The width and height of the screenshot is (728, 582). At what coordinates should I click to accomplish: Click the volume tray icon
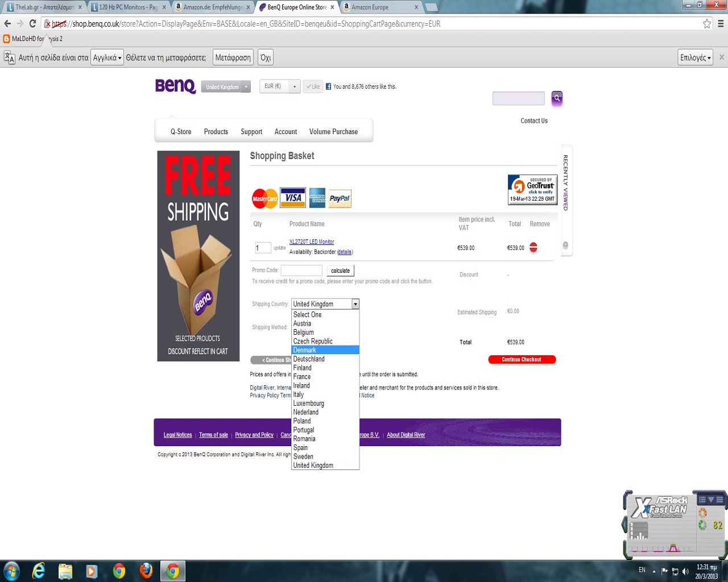click(x=685, y=571)
